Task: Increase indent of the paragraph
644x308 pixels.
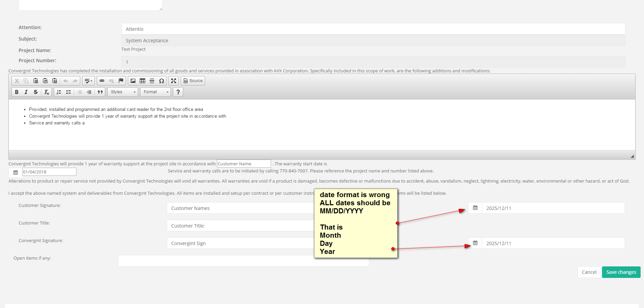Action: pos(89,92)
